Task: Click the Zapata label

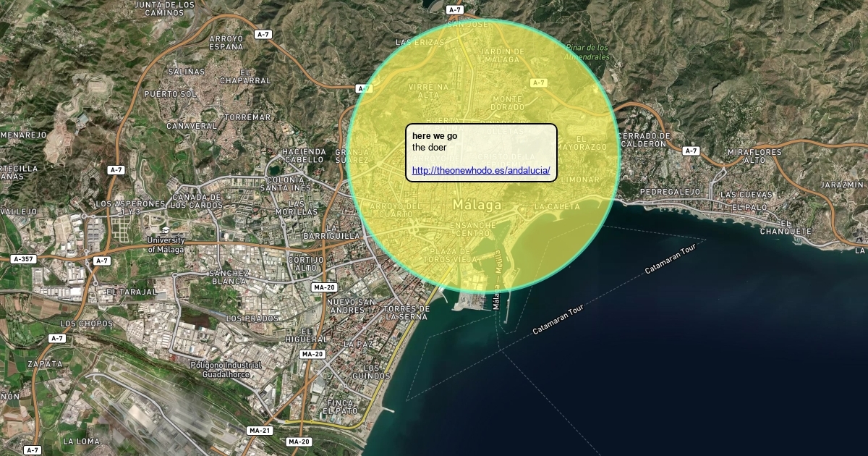Action: [45, 363]
